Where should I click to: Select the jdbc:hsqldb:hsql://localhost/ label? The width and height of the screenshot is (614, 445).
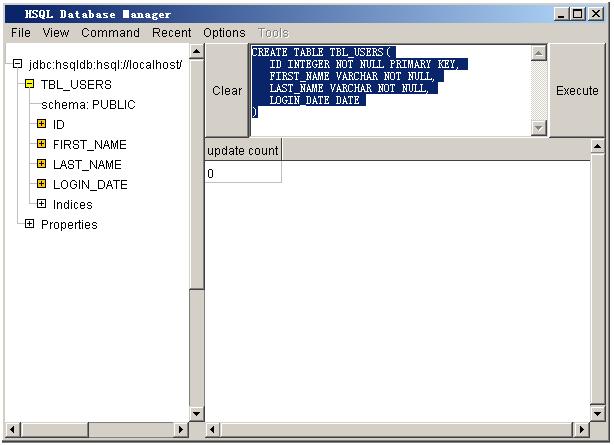click(106, 65)
